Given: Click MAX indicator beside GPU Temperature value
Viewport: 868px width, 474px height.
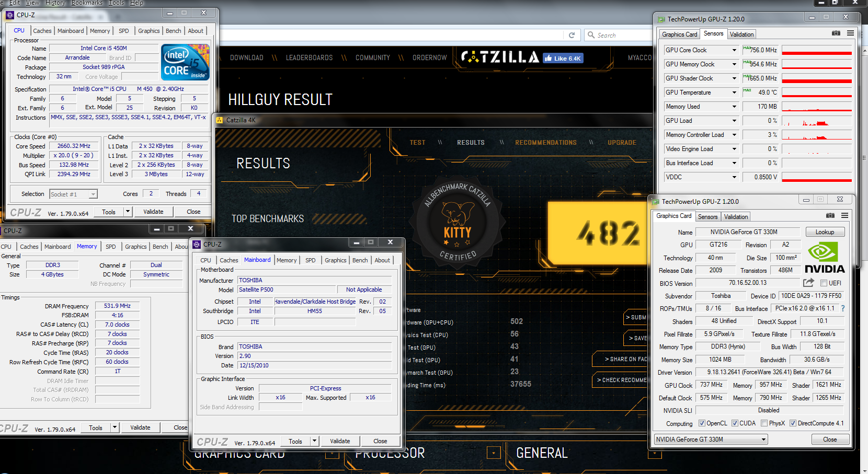Looking at the screenshot, I should 747,90.
